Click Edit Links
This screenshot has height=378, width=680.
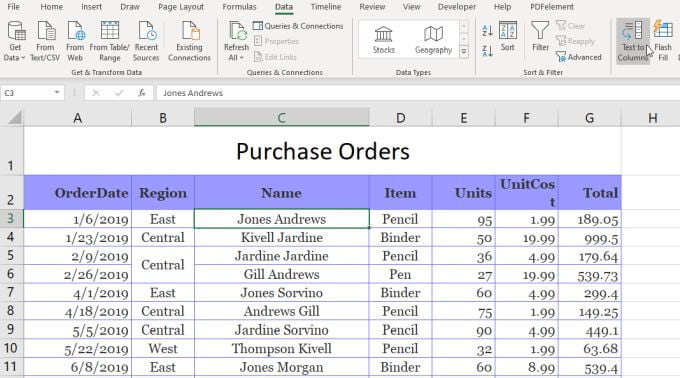pos(275,57)
